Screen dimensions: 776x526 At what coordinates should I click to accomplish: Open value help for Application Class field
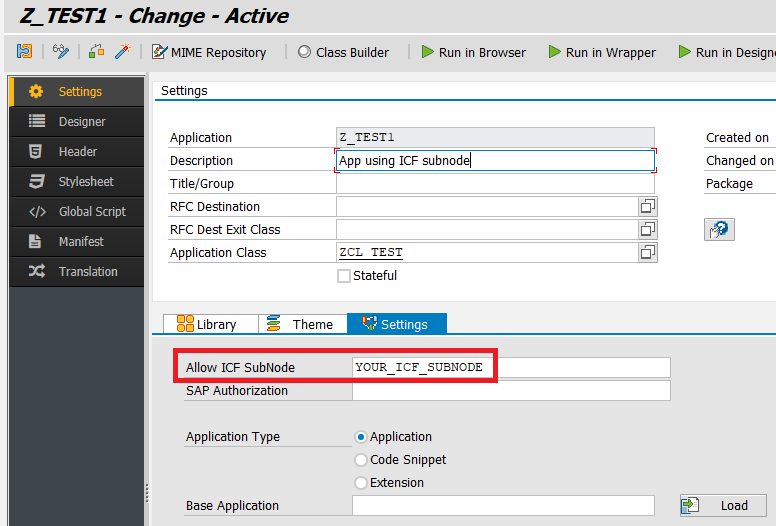(648, 252)
